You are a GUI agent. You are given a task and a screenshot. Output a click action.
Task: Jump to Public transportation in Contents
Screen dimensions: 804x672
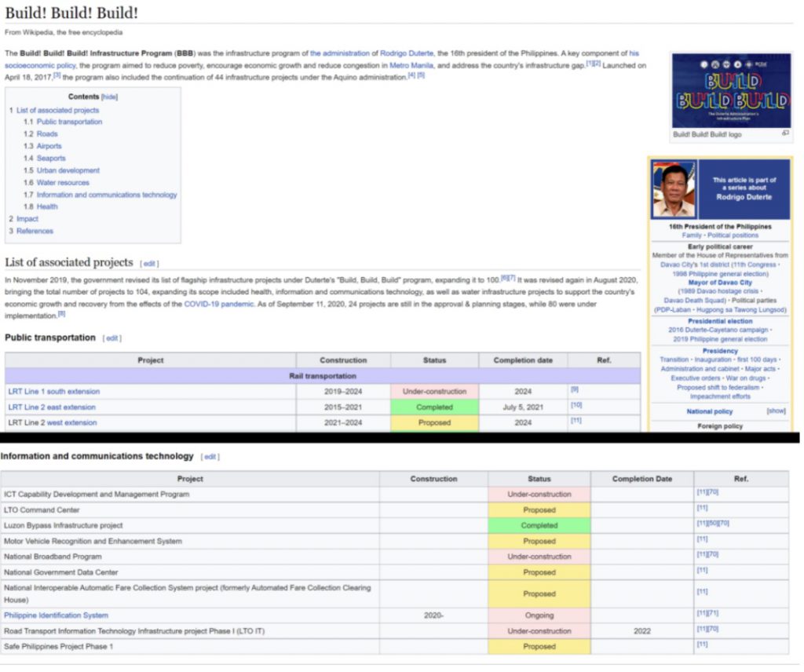(69, 122)
